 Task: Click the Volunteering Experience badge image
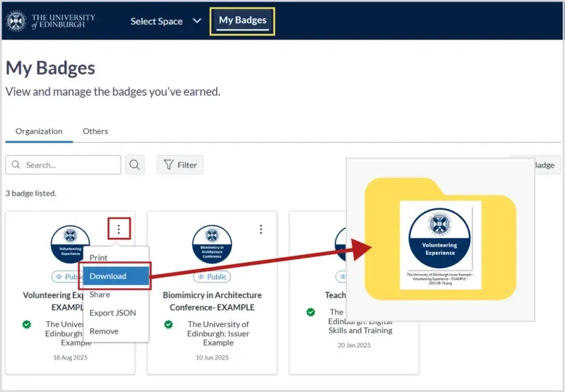(70, 244)
